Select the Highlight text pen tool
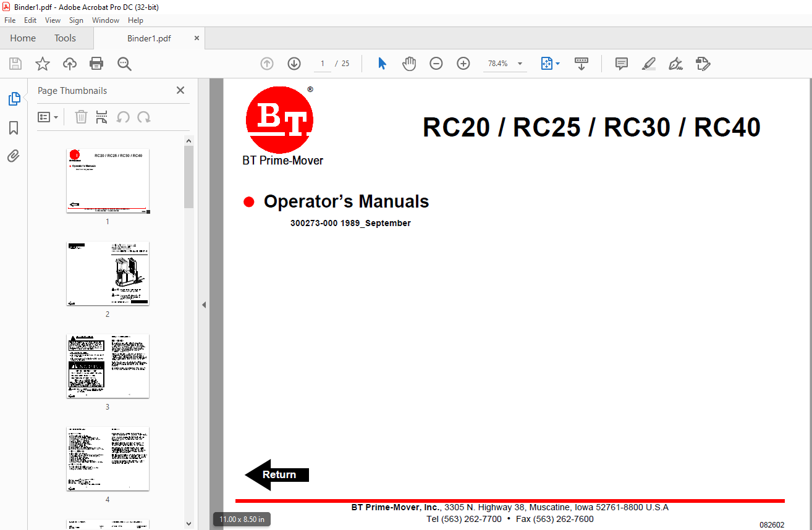 point(649,64)
